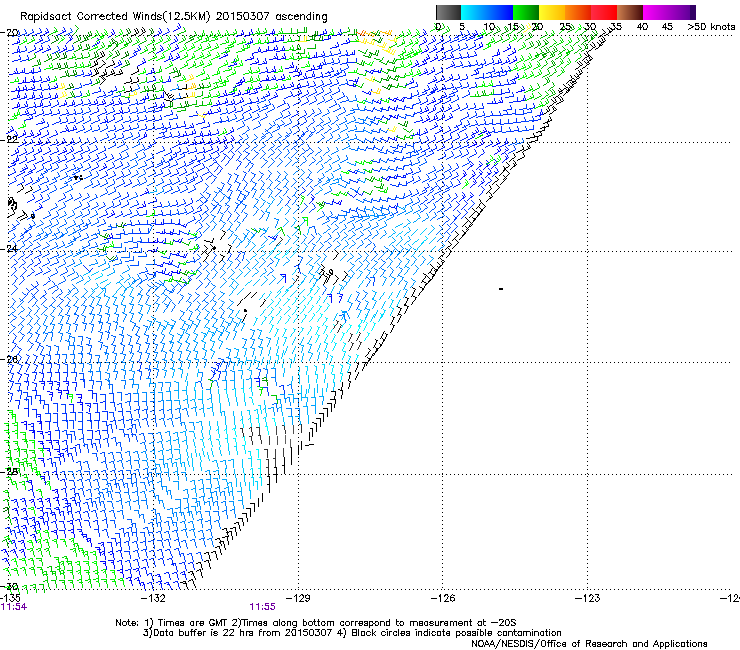Select the green 15-20 knots legend swatch
Image resolution: width=740 pixels, height=650 pixels.
[526, 12]
